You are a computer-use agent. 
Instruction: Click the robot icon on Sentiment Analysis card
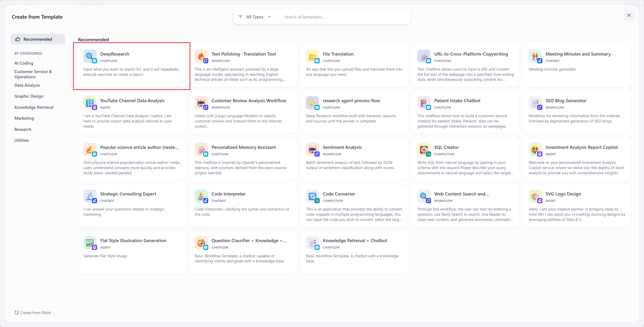tap(312, 150)
